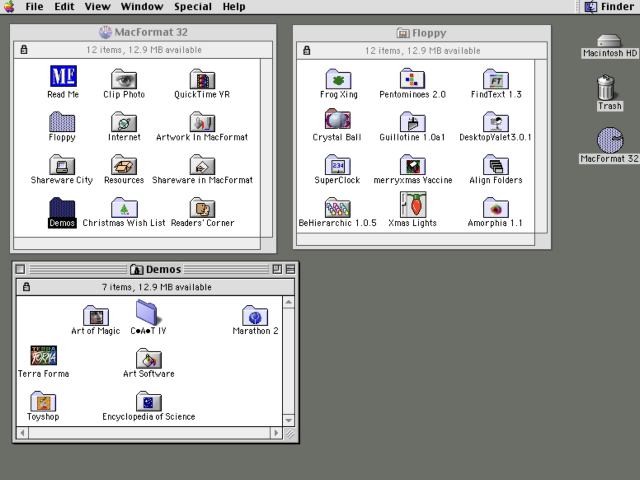
Task: Open the Edit menu
Action: [64, 7]
